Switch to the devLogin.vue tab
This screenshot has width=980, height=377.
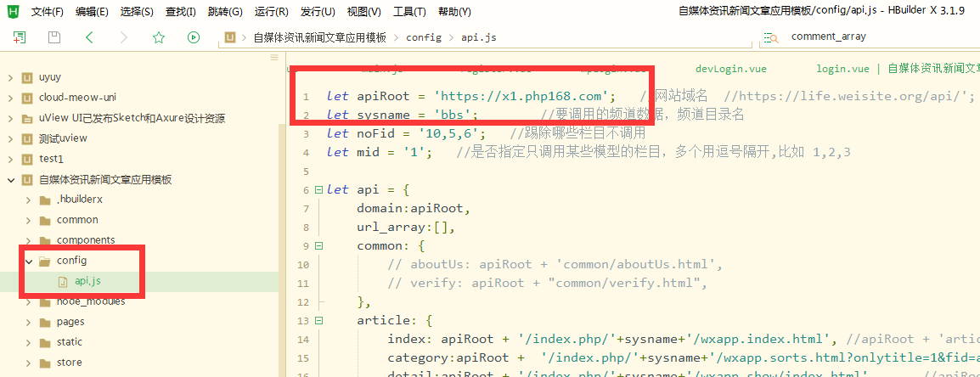(x=731, y=69)
